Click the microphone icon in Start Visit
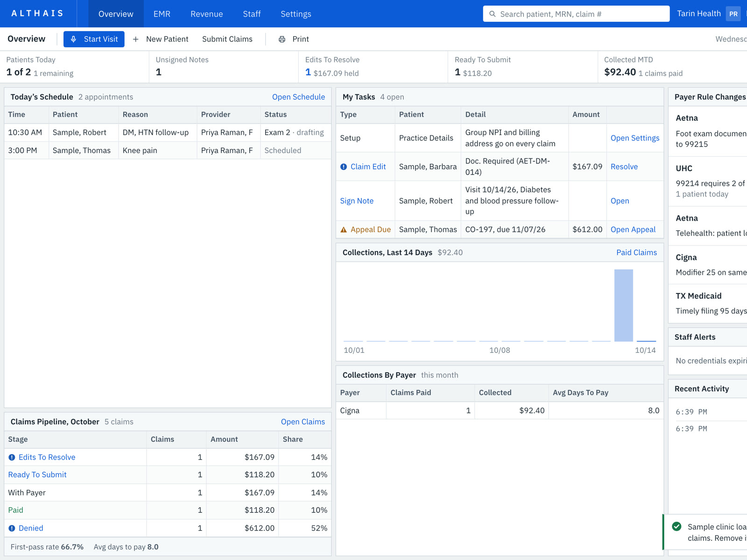Screen dimensions: 747x560 [73, 39]
